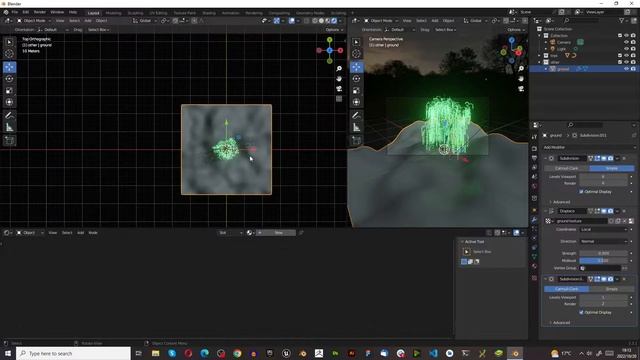Open the Modifier properties wrench tab
The height and width of the screenshot is (360, 640).
pos(534,220)
